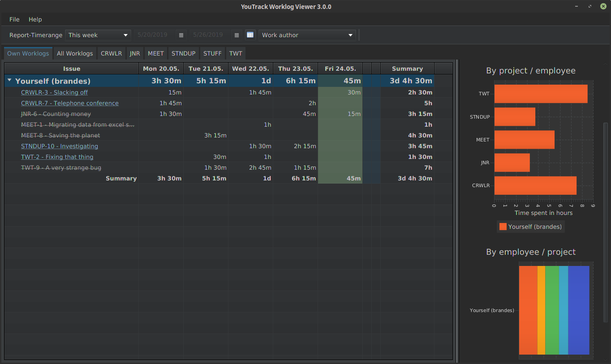The height and width of the screenshot is (364, 611).
Task: Click the 'Yourself (brandes)' chart legend swatch
Action: [x=503, y=227]
